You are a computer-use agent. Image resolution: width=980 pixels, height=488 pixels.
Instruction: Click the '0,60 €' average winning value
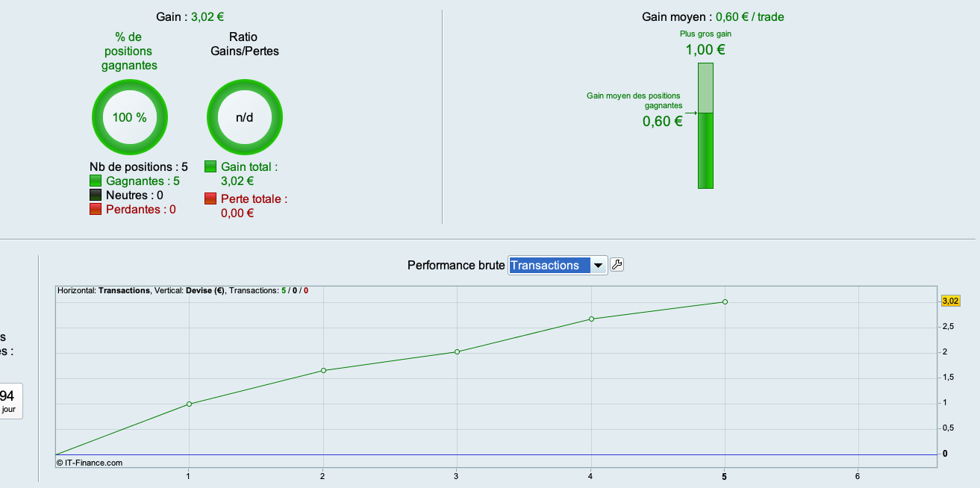coord(663,122)
